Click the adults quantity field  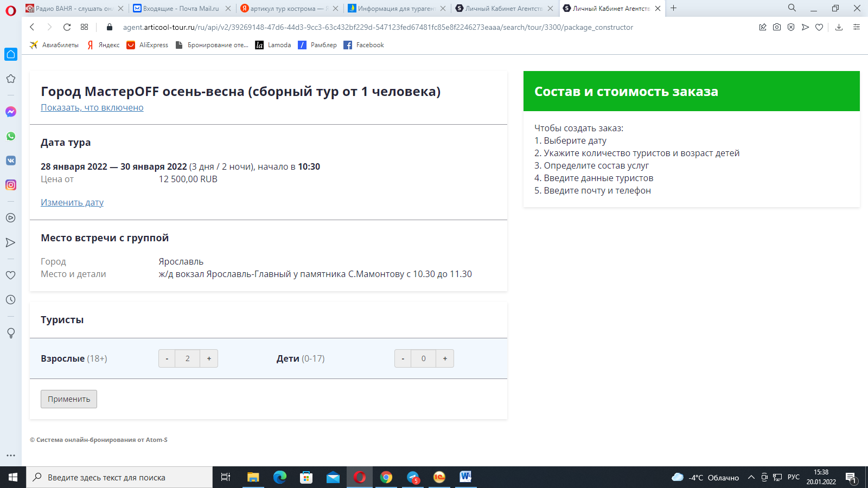(188, 358)
